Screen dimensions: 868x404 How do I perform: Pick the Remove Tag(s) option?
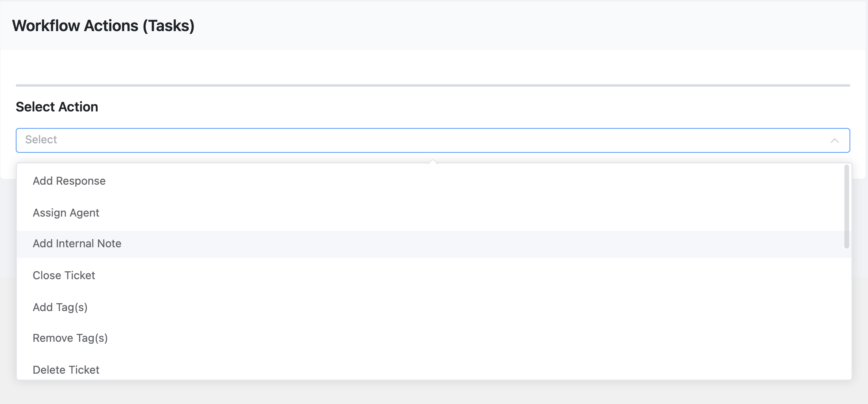pos(70,338)
